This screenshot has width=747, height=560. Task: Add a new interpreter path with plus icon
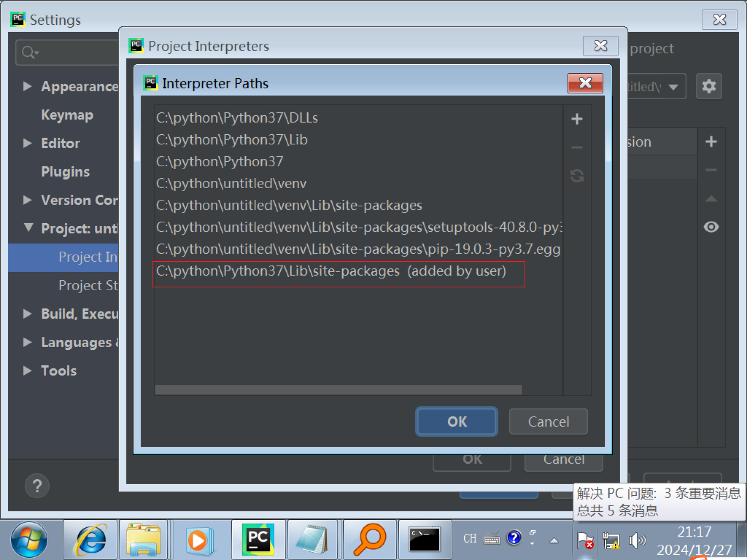click(577, 119)
